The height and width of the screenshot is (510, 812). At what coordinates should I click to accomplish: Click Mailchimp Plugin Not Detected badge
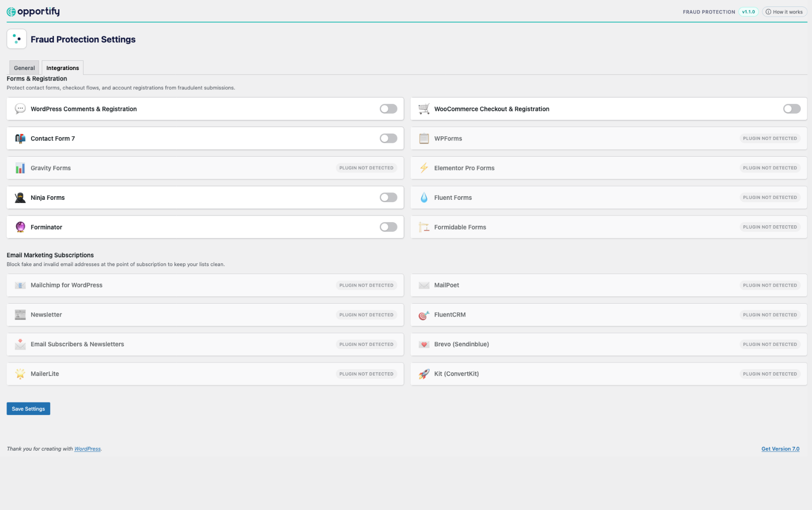point(366,285)
